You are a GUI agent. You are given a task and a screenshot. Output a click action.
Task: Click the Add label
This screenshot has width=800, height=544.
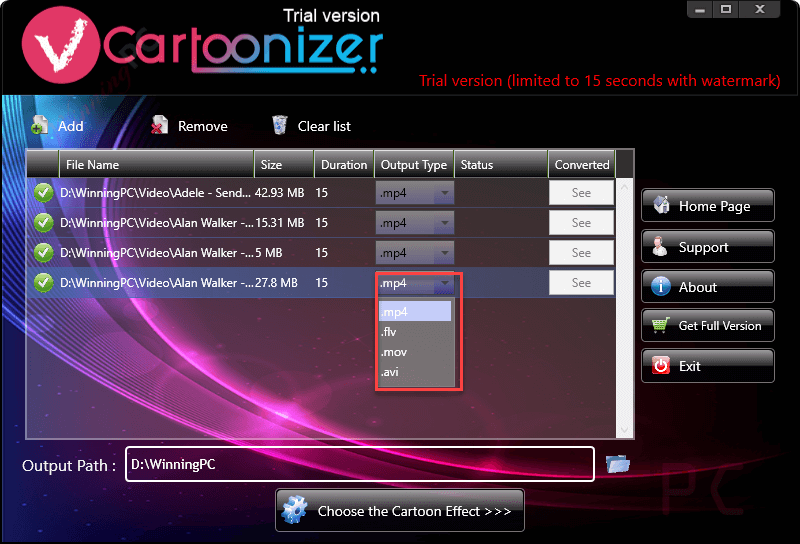point(70,126)
